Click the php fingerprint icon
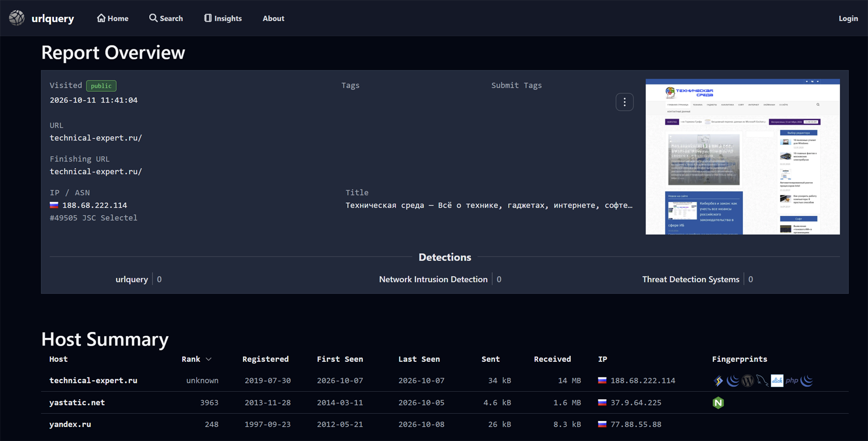Image resolution: width=868 pixels, height=441 pixels. tap(792, 381)
